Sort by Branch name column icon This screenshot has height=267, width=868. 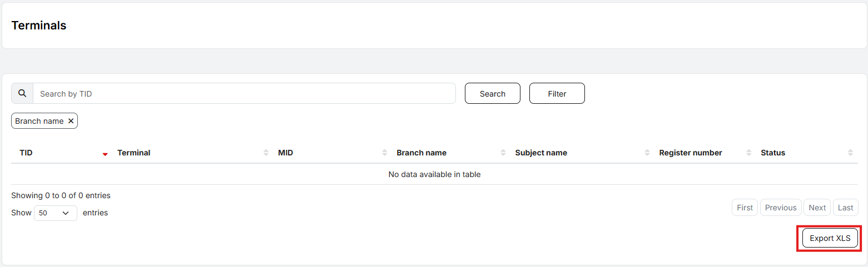click(x=503, y=153)
